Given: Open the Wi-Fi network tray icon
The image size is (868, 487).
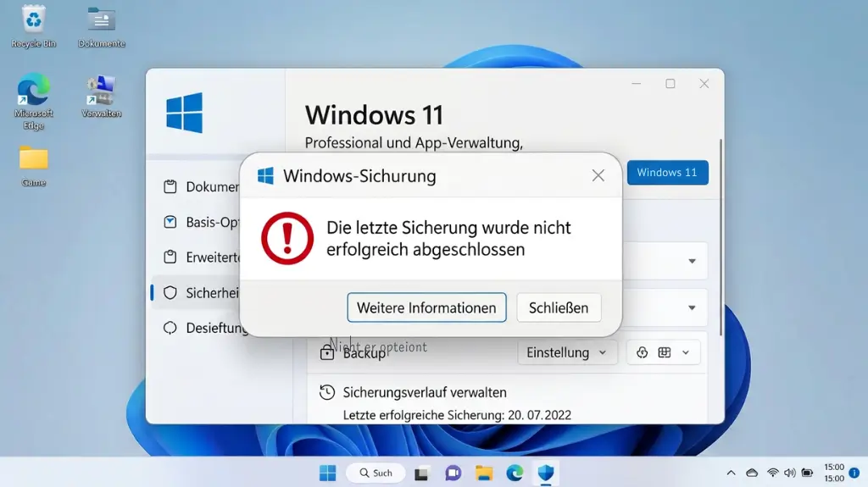Looking at the screenshot, I should pyautogui.click(x=773, y=473).
